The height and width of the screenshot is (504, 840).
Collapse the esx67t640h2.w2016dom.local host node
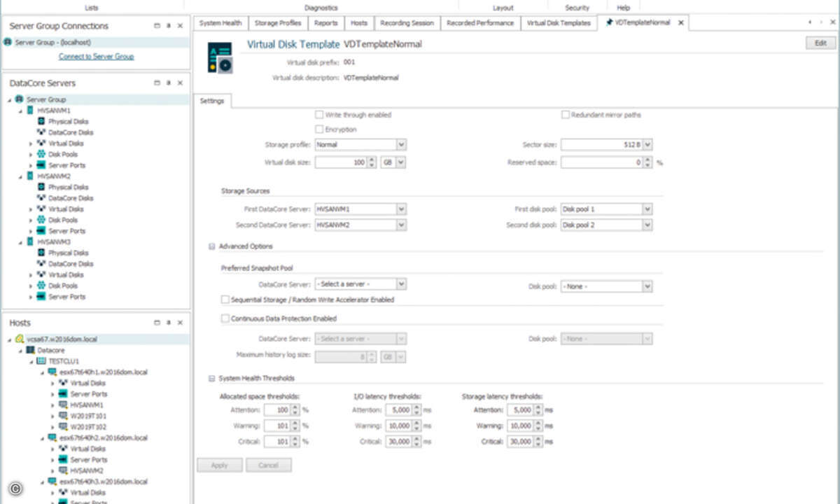click(42, 437)
